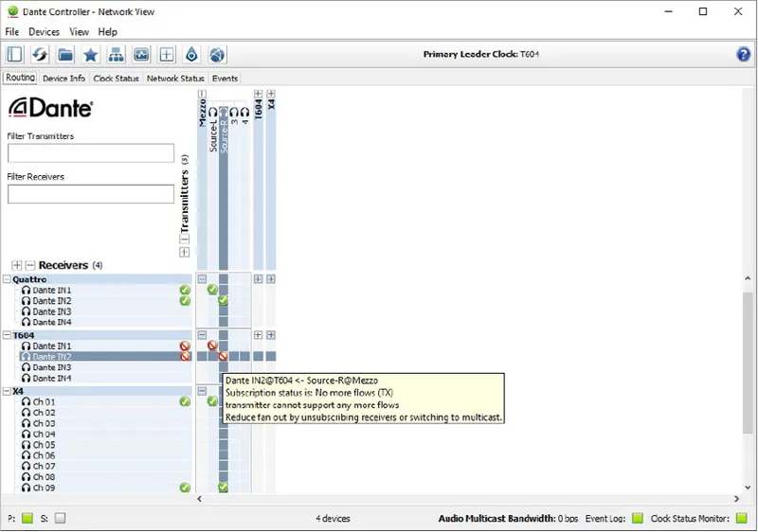758x532 pixels.
Task: Toggle failed subscription T604 Dante IN1 to Source-L
Action: (x=212, y=346)
